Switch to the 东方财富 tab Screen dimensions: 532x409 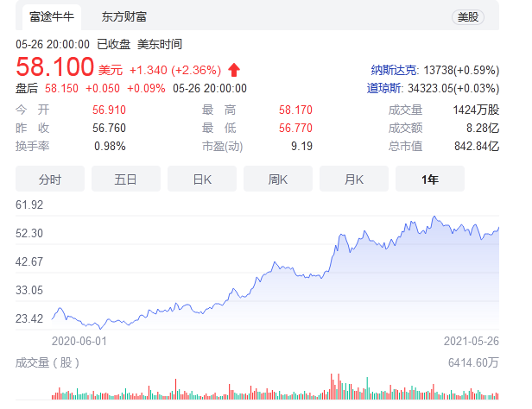click(x=123, y=17)
